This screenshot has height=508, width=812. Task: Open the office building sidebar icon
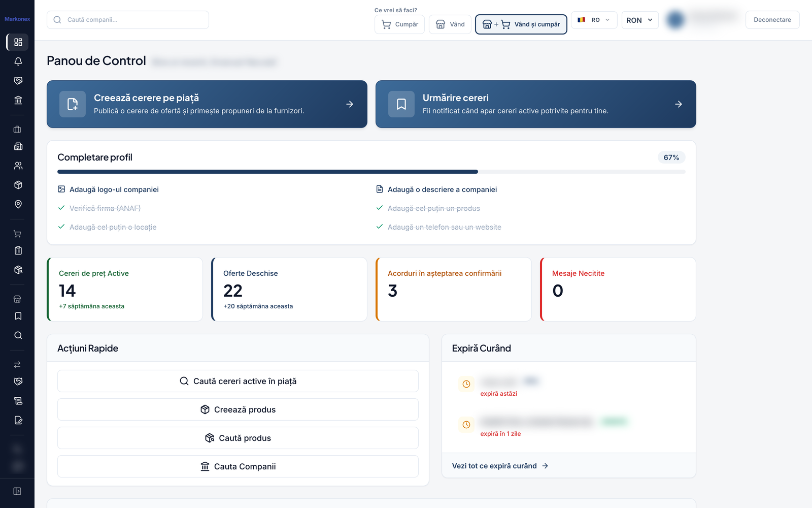coord(18,146)
